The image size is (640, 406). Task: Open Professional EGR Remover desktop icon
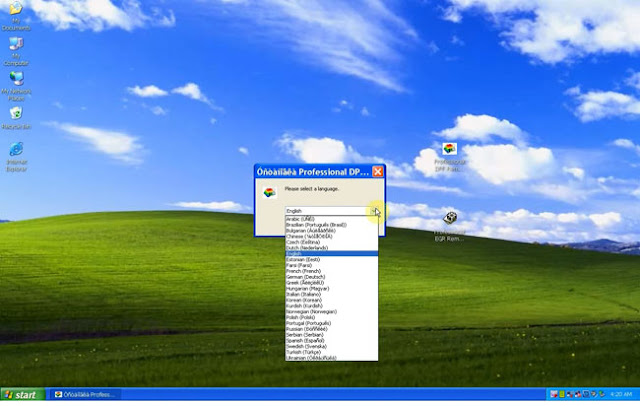(x=449, y=226)
